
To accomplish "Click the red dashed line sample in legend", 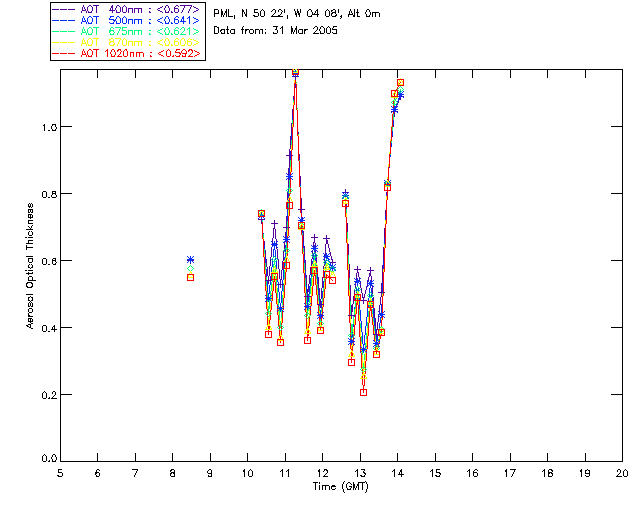I will tap(63, 53).
